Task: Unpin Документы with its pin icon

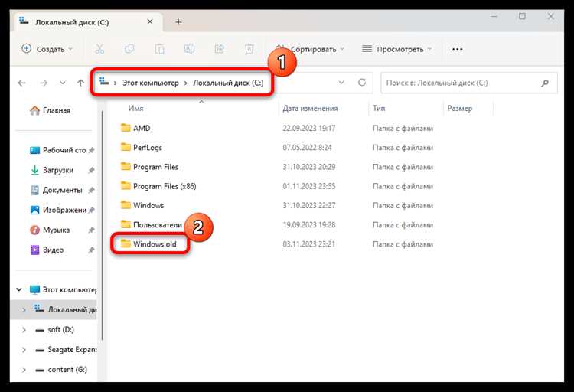Action: (92, 190)
